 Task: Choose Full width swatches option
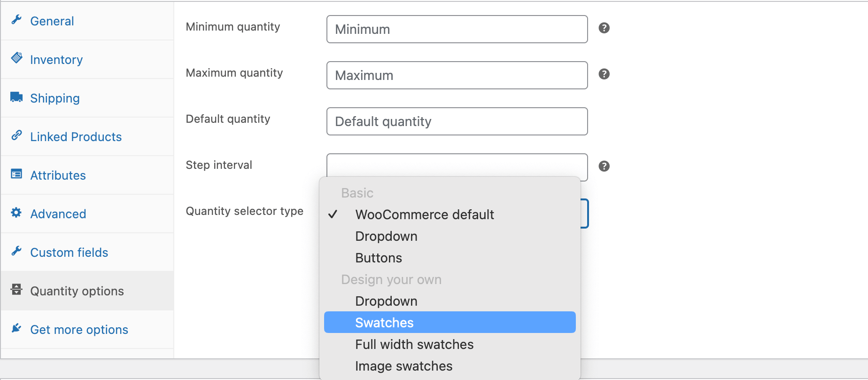point(414,345)
